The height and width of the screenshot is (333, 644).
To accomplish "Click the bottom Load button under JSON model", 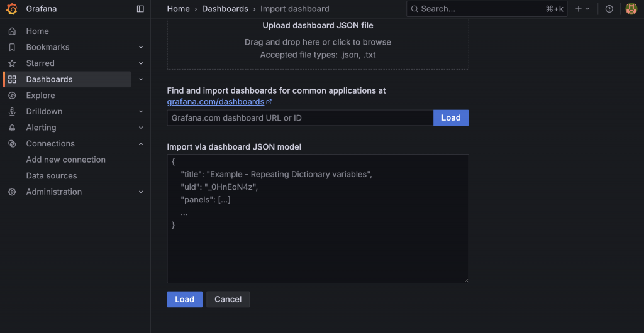I will point(184,299).
